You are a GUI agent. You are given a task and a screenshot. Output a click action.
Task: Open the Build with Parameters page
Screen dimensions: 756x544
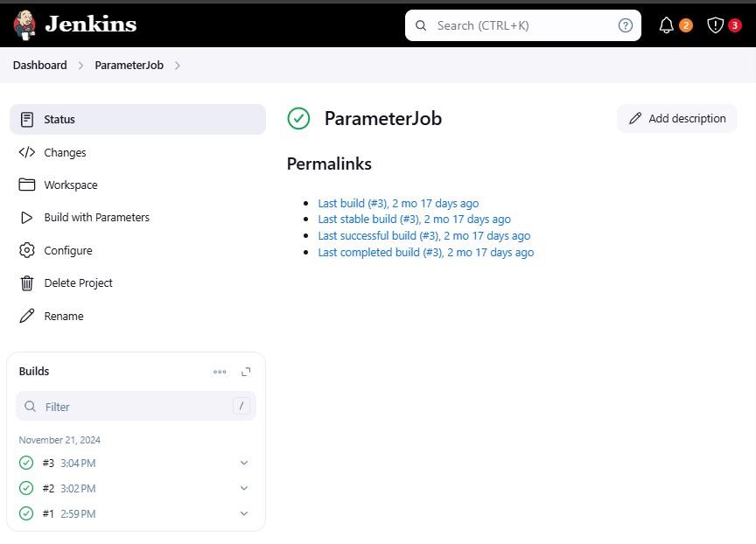(96, 217)
